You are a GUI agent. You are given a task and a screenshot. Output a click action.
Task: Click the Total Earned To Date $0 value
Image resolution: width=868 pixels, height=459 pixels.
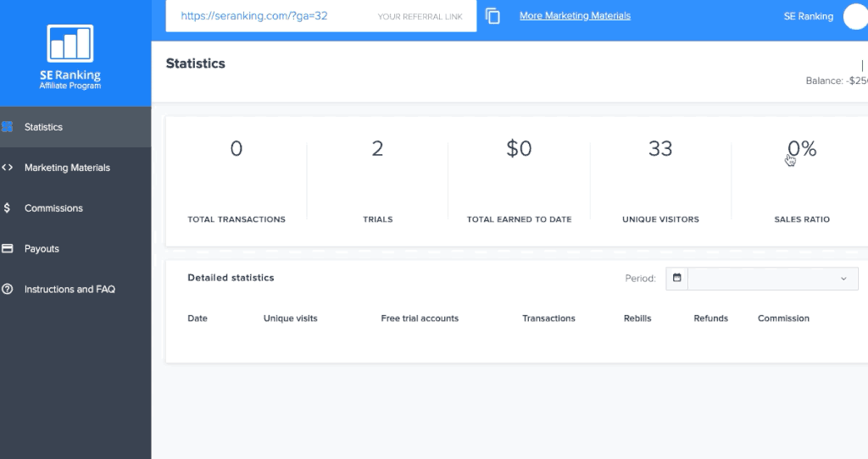pos(519,148)
